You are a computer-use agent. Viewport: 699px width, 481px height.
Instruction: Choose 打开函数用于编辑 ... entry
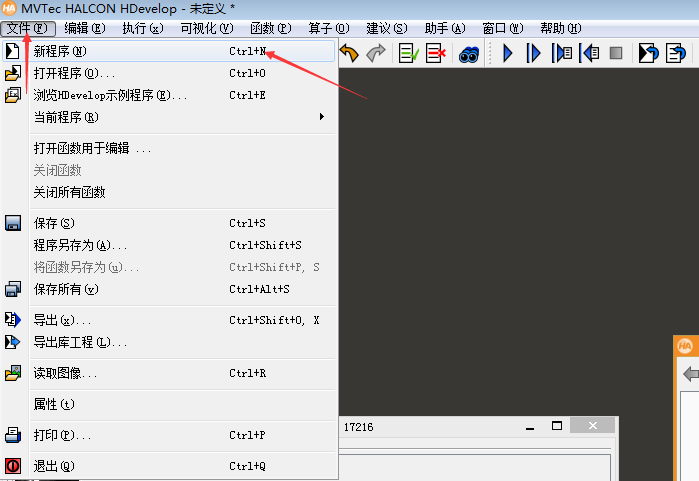click(169, 148)
